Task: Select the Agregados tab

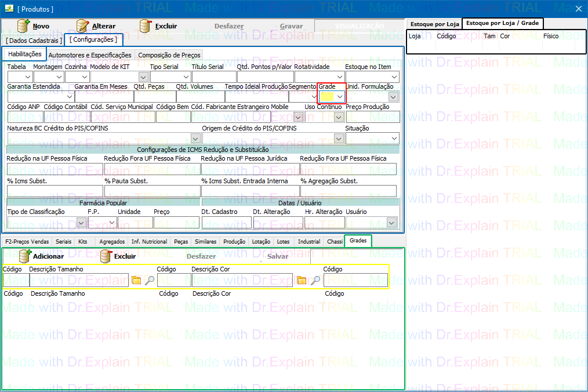Action: [x=112, y=242]
